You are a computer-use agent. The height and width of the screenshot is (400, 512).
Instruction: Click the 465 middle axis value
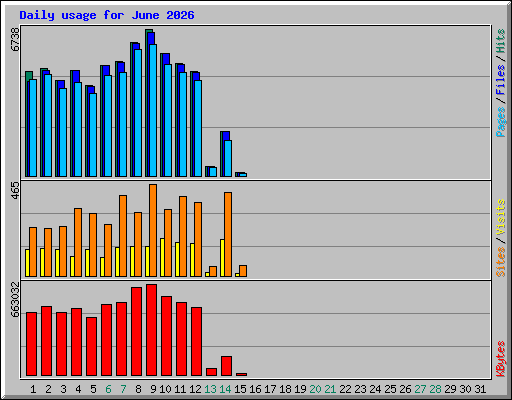click(15, 190)
